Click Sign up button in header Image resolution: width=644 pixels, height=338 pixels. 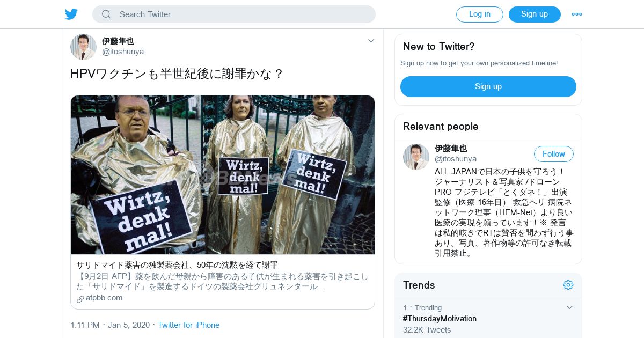click(535, 14)
